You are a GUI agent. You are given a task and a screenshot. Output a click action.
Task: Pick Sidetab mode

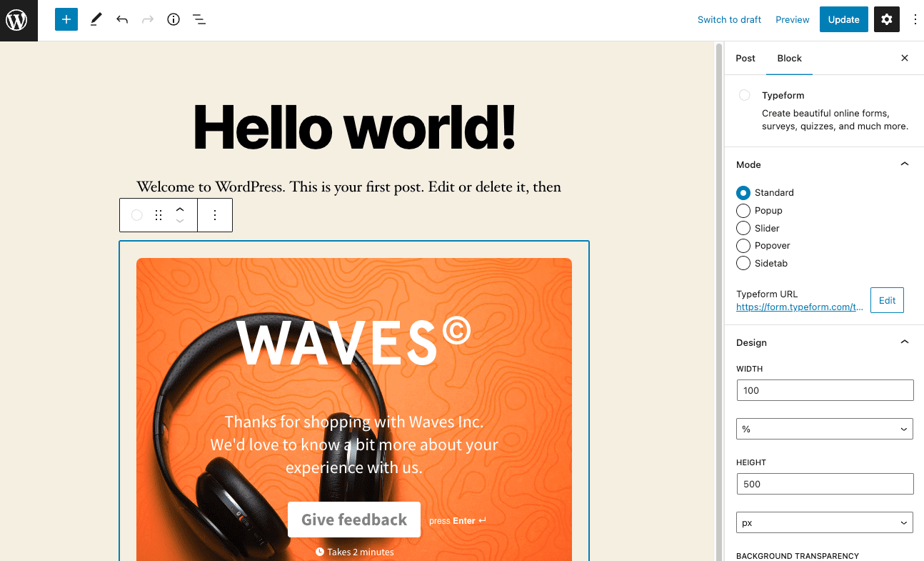pos(743,264)
